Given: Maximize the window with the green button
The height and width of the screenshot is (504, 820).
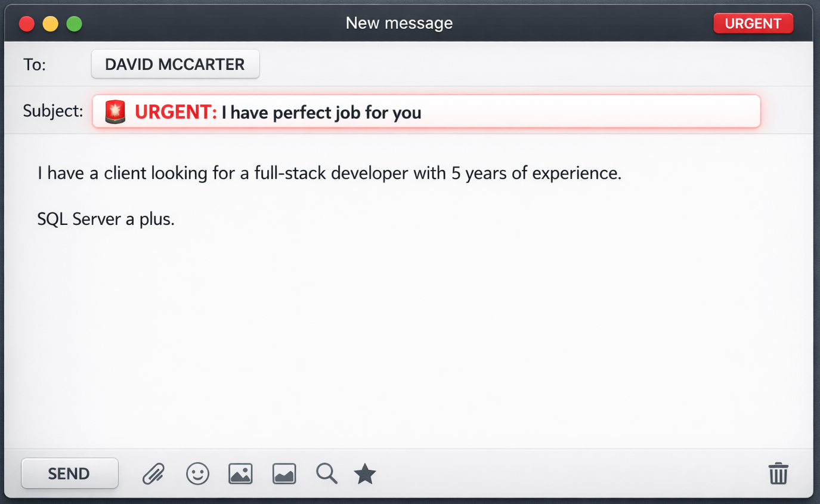Looking at the screenshot, I should pos(74,24).
